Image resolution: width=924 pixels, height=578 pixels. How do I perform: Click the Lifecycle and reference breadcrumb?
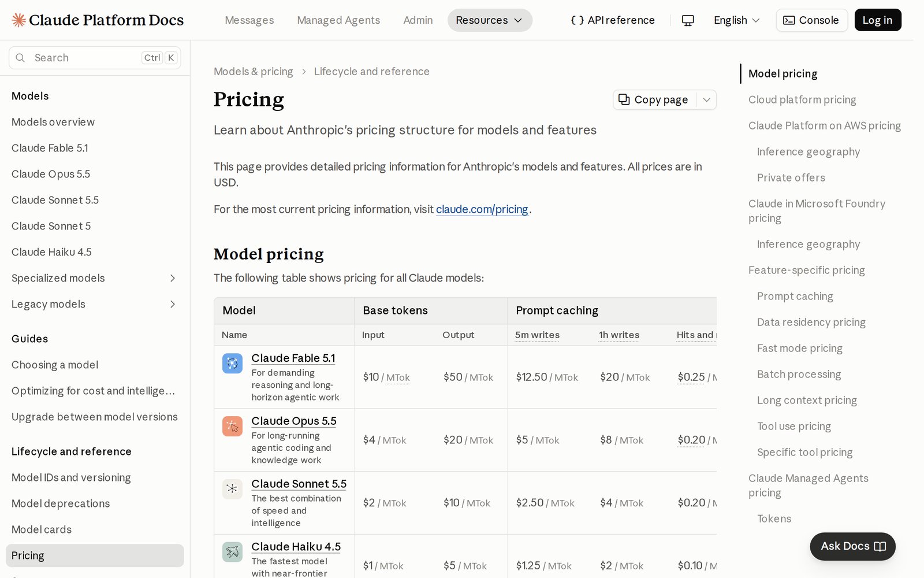[x=372, y=72]
